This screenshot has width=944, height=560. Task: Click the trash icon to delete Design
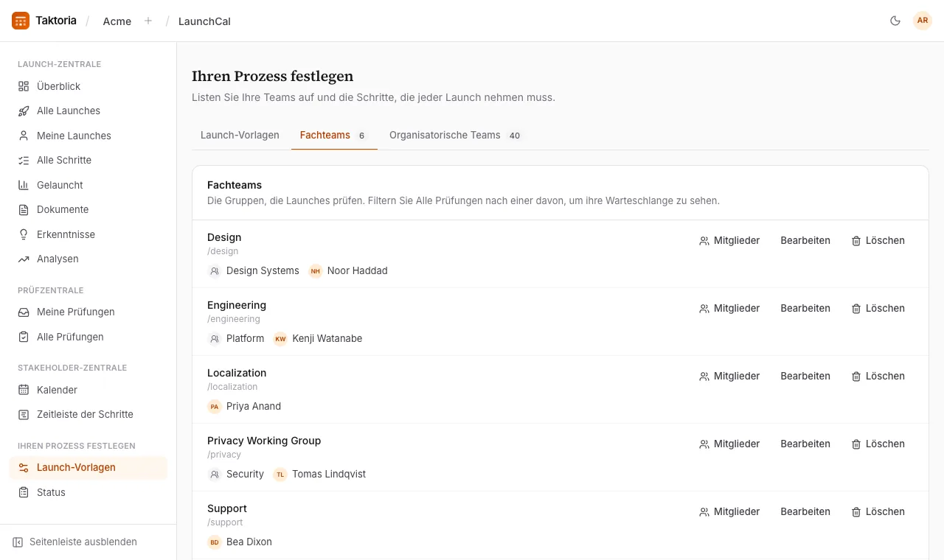coord(856,241)
